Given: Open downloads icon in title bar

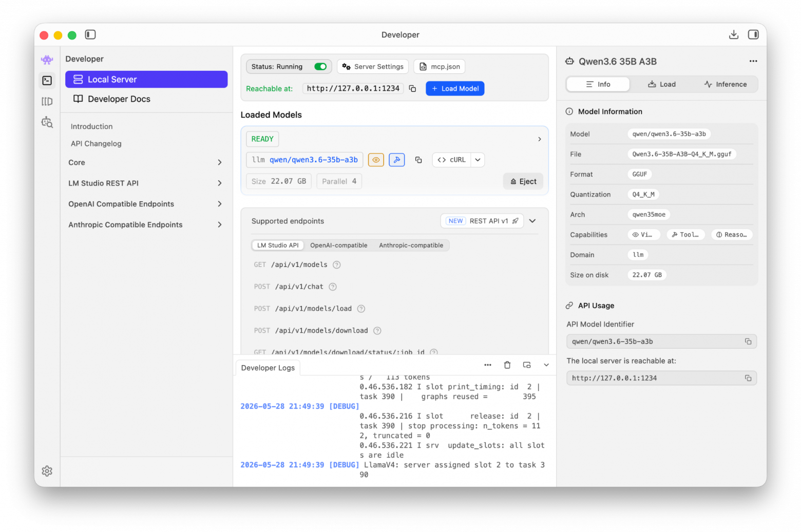Looking at the screenshot, I should [734, 34].
